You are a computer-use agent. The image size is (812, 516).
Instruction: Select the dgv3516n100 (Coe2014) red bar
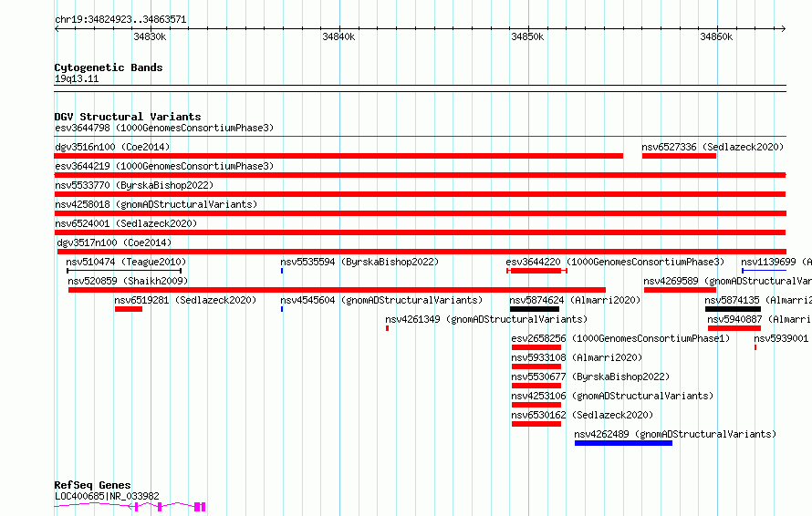pos(338,156)
